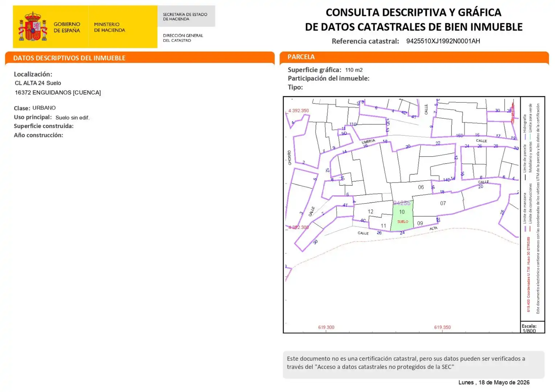
Task: Click the '110 m2' surface value
Action: (x=354, y=70)
